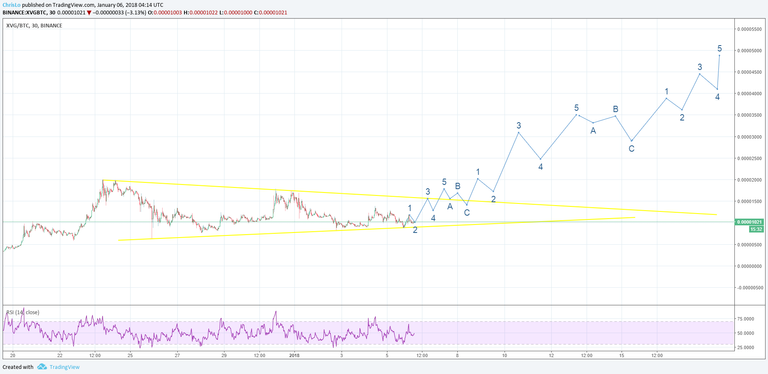The image size is (768, 374).
Task: Click the '20' date label on the time axis
Action: click(13, 355)
